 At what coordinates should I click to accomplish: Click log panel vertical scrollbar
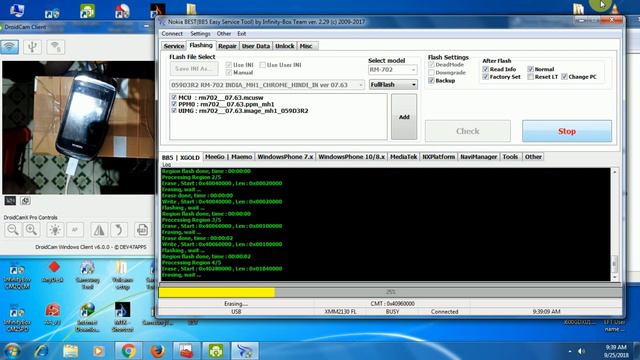pos(615,224)
